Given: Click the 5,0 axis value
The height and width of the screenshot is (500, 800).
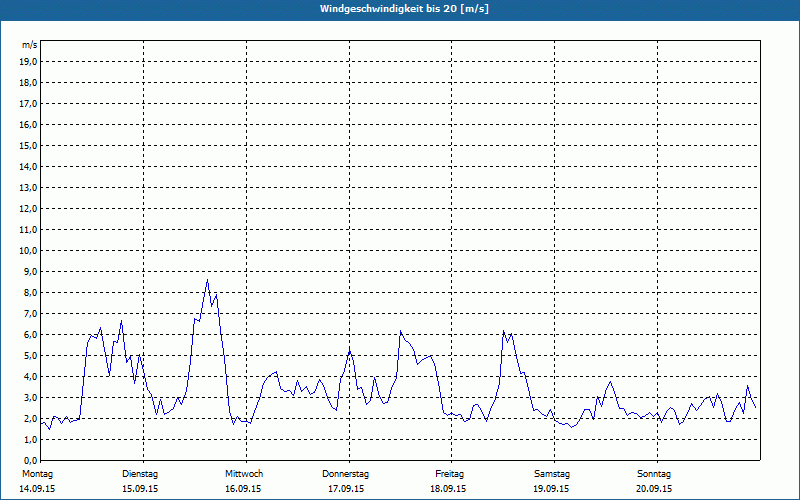Looking at the screenshot, I should pos(30,356).
